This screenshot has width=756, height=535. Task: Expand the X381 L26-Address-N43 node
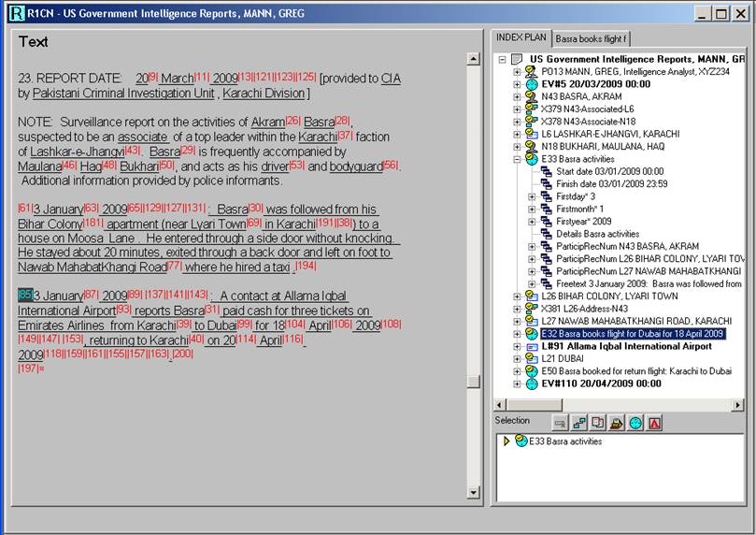517,309
